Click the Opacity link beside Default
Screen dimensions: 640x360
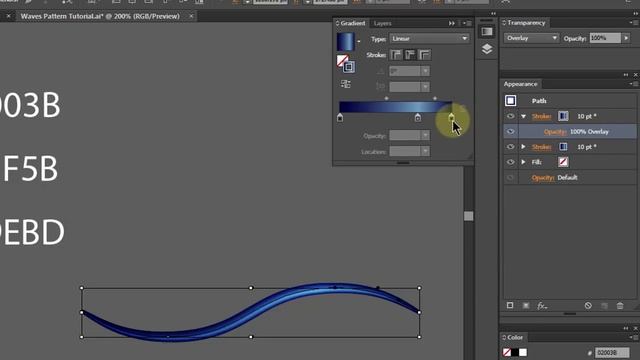point(543,178)
